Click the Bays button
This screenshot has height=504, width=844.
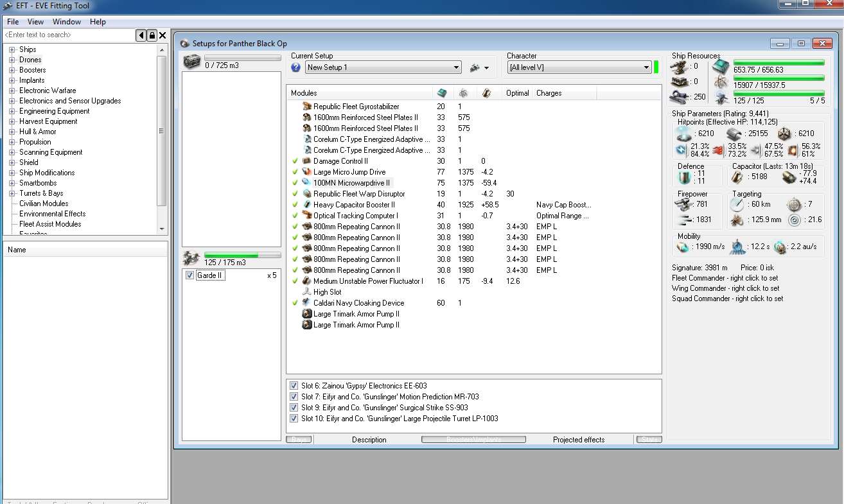[x=299, y=440]
